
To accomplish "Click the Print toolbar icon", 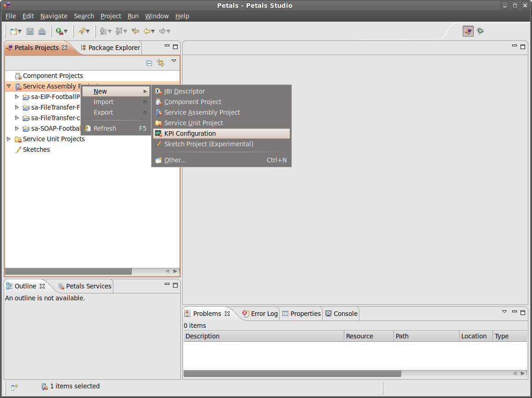I will 42,31.
